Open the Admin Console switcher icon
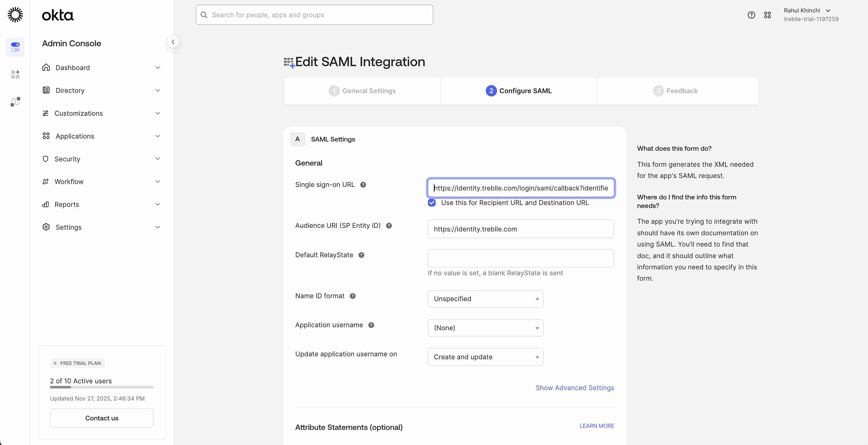The height and width of the screenshot is (445, 868). [x=15, y=47]
